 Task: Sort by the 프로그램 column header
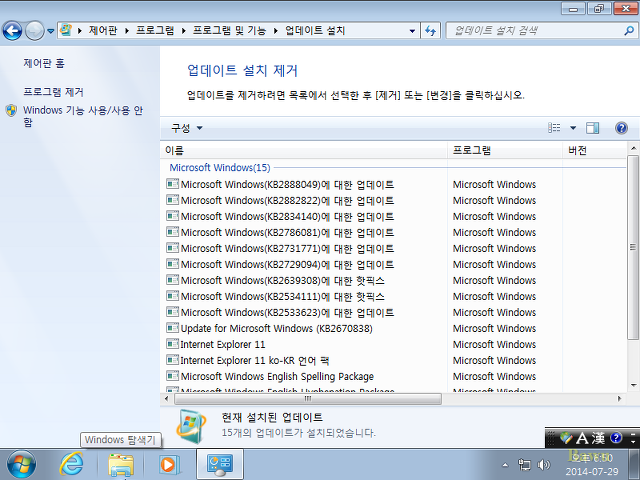tap(505, 150)
